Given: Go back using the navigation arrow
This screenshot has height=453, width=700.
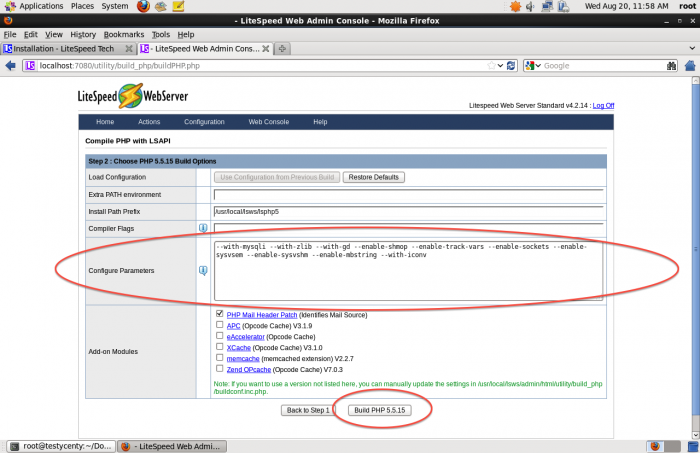Looking at the screenshot, I should [x=10, y=66].
